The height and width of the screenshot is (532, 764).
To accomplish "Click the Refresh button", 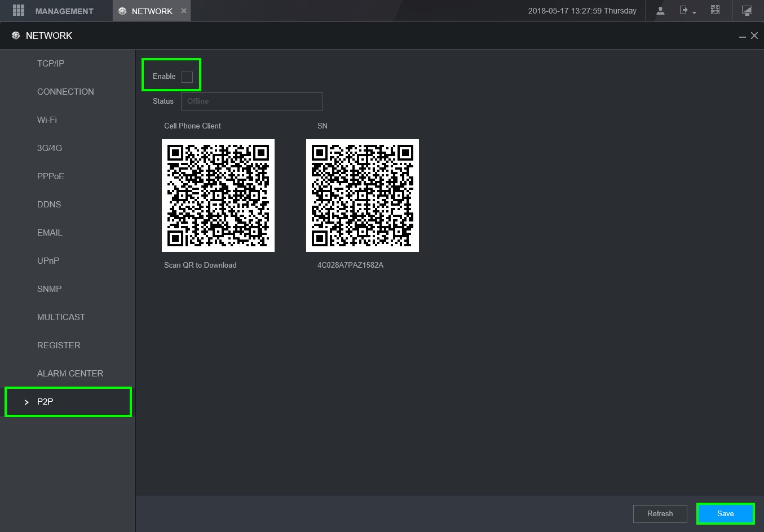I will tap(660, 513).
